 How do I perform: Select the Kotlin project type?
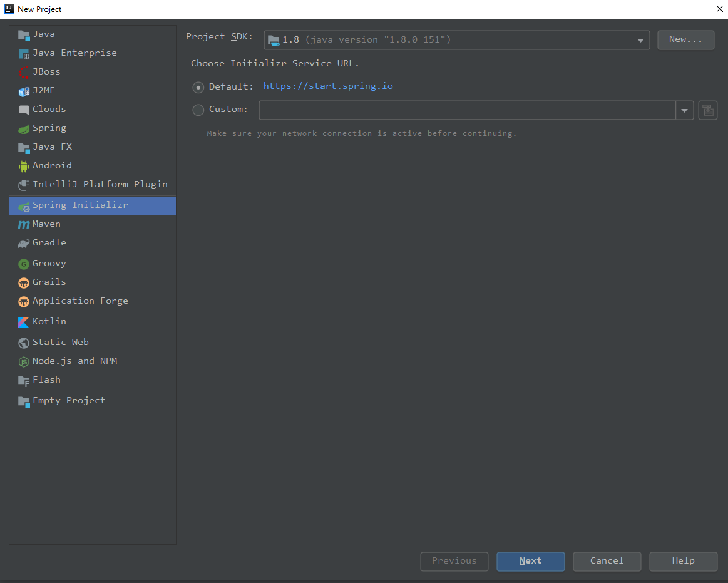click(x=49, y=321)
